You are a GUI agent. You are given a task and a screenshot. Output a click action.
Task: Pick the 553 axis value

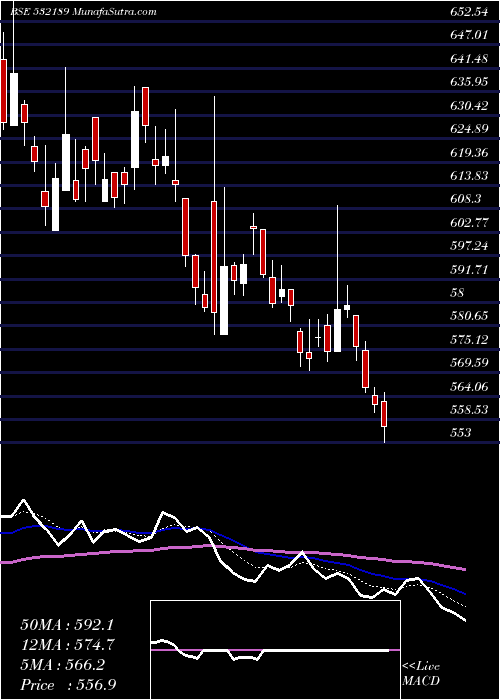pyautogui.click(x=460, y=432)
